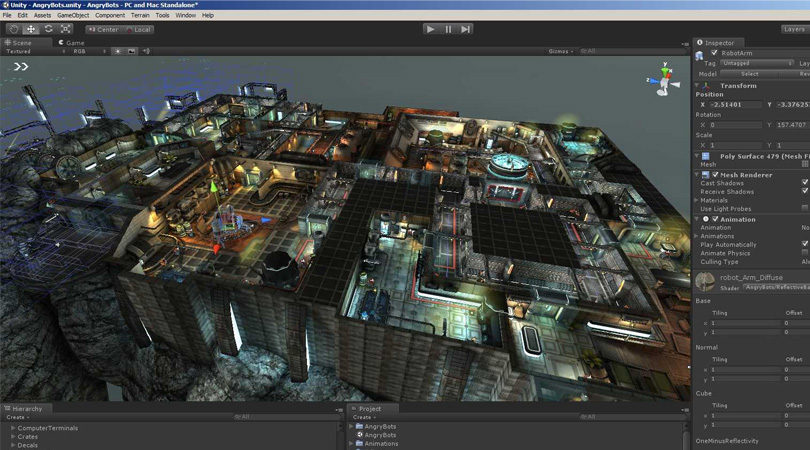Toggle the Animation component enabled checkbox

715,219
